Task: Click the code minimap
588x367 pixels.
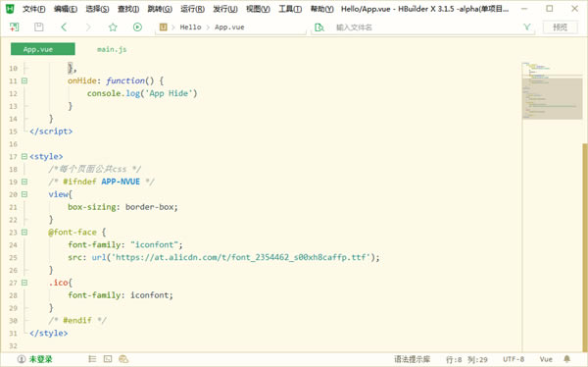Action: click(552, 91)
